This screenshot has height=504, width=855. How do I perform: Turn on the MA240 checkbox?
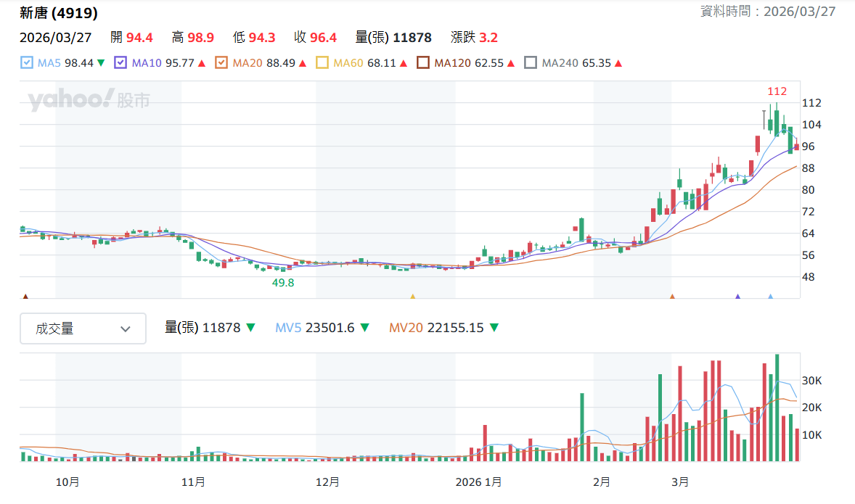[531, 62]
